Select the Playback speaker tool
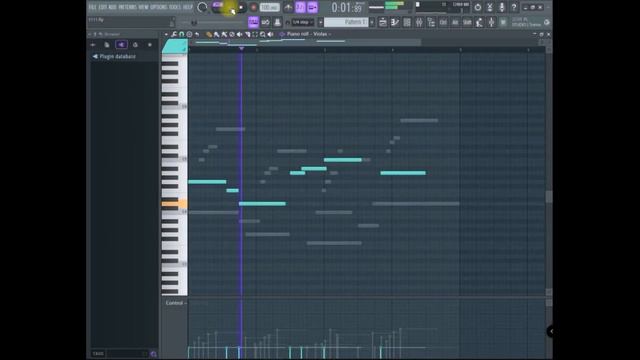The height and width of the screenshot is (360, 640). [271, 34]
